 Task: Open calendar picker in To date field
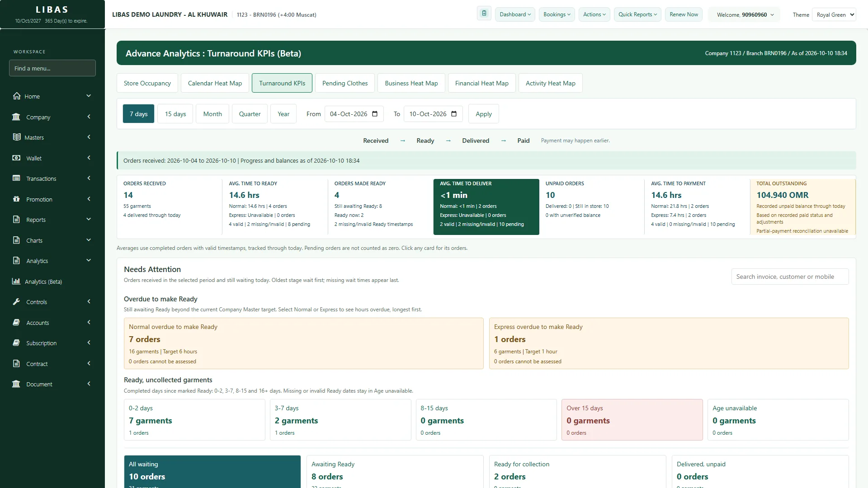pyautogui.click(x=454, y=114)
